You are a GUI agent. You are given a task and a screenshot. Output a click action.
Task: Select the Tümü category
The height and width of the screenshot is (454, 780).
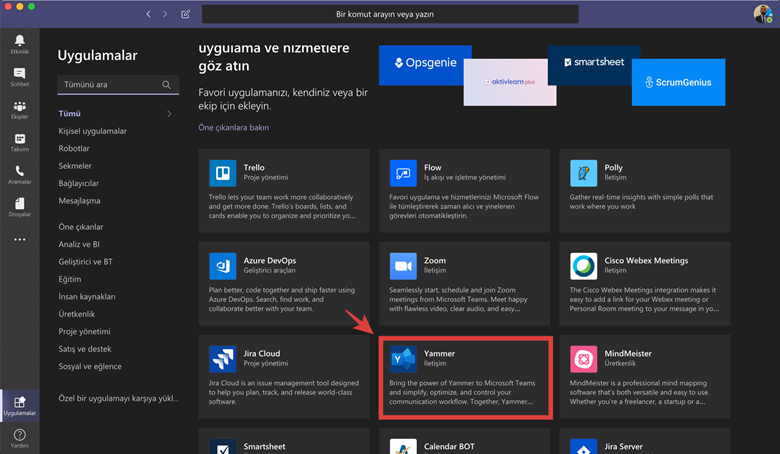coord(69,114)
